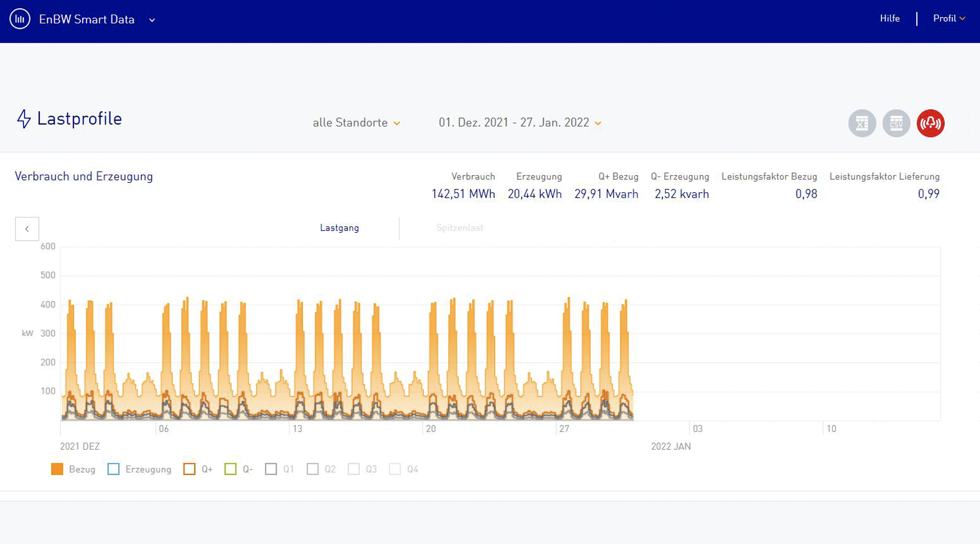Click the x-axis date marker 06

coord(164,429)
